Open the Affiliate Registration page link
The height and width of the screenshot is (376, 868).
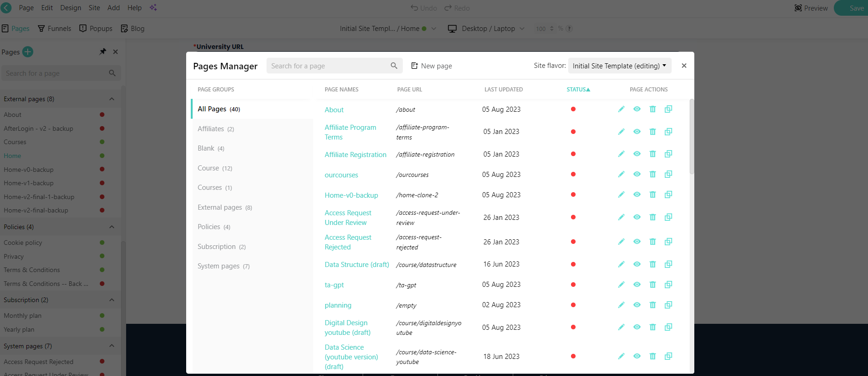(x=355, y=154)
